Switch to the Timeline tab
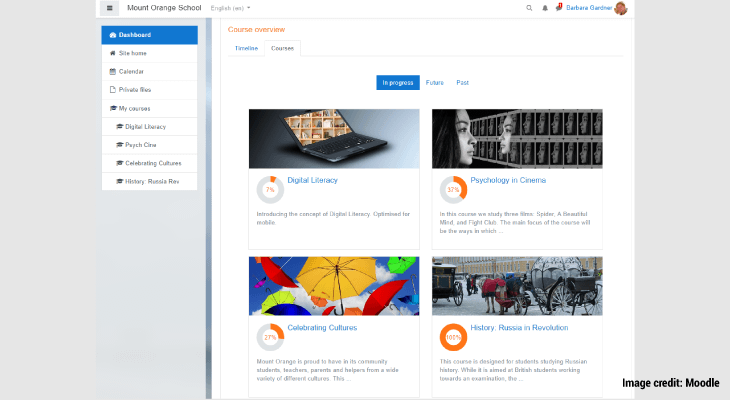Viewport: 730px width, 400px height. pos(246,48)
